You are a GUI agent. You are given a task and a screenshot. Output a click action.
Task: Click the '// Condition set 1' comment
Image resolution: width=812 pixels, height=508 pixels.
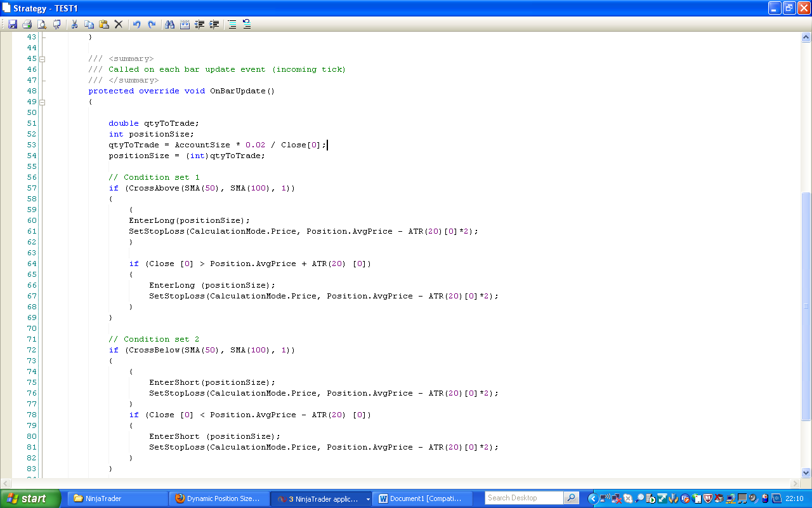click(154, 177)
